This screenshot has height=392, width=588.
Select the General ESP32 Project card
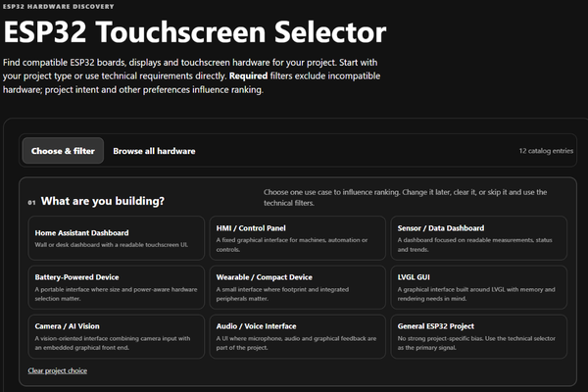479,336
